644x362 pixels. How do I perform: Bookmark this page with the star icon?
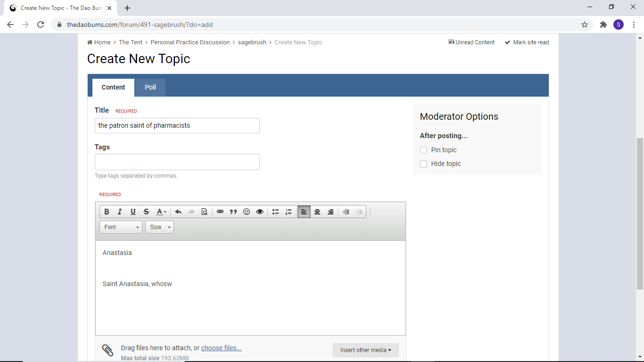tap(585, 25)
